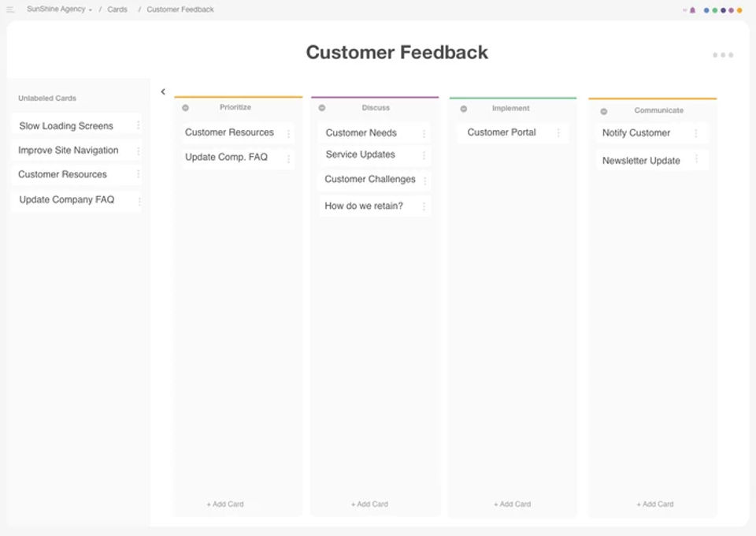Open options menu for How do we retain? card
The width and height of the screenshot is (756, 536).
click(x=424, y=207)
